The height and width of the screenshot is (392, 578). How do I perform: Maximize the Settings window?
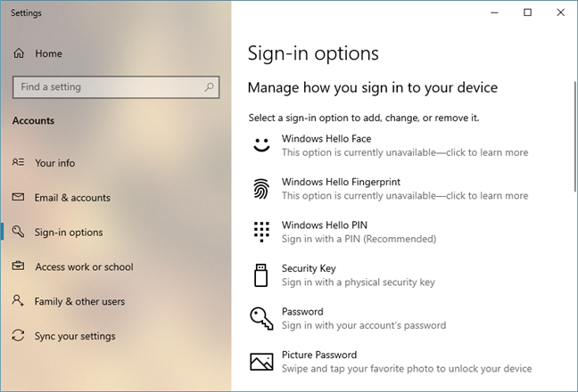click(527, 12)
